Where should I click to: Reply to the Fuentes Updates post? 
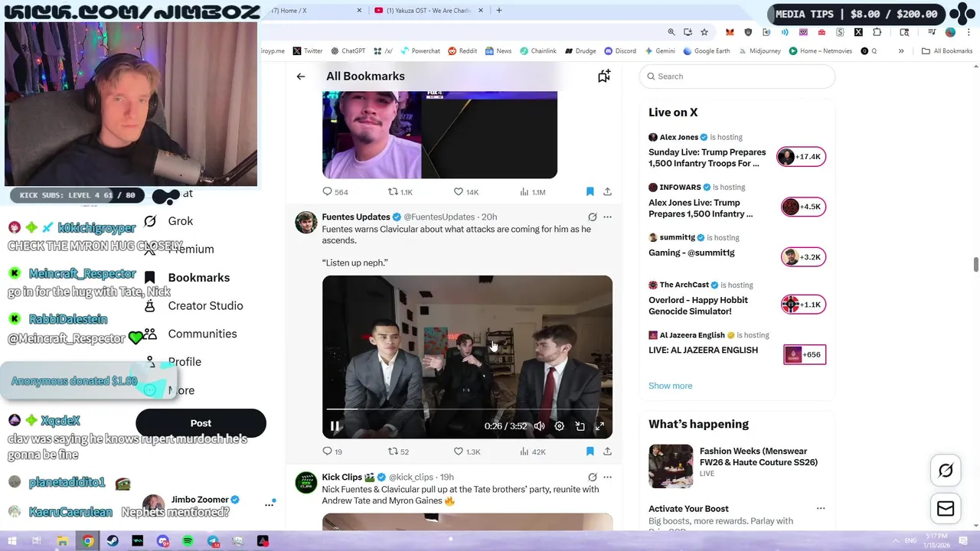coord(332,452)
